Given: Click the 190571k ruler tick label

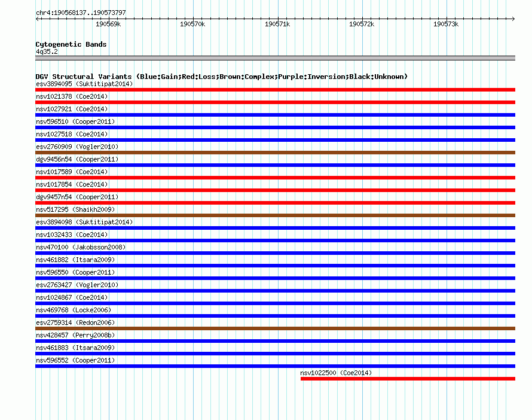Looking at the screenshot, I should click(277, 24).
